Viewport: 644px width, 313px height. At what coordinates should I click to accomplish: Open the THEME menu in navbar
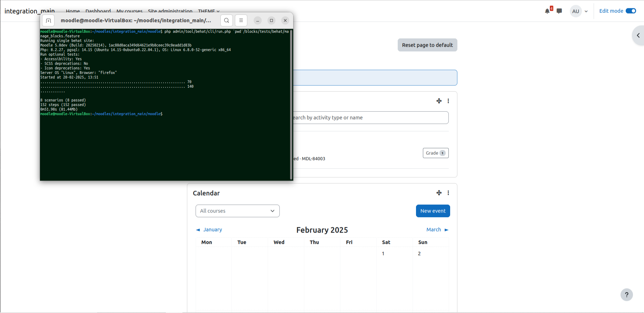tap(209, 11)
